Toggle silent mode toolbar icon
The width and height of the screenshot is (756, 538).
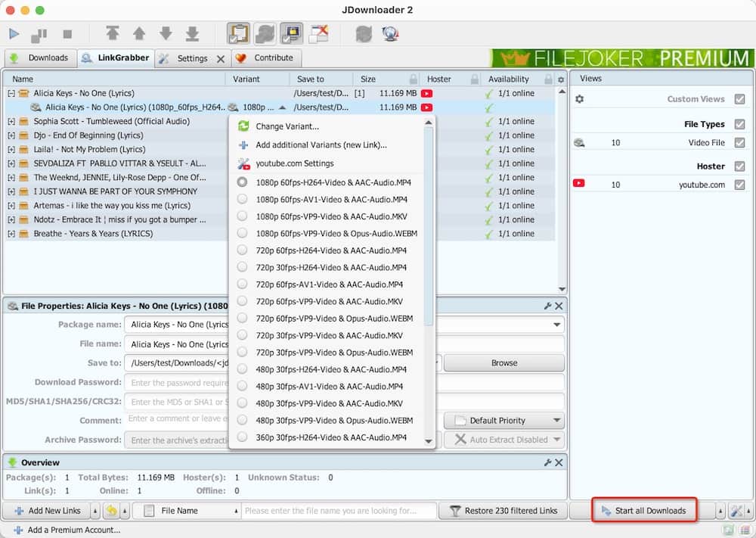[x=319, y=33]
